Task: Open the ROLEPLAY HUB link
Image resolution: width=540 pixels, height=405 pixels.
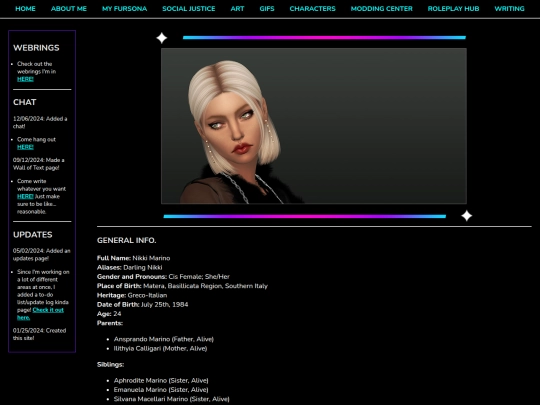Action: pos(453,9)
